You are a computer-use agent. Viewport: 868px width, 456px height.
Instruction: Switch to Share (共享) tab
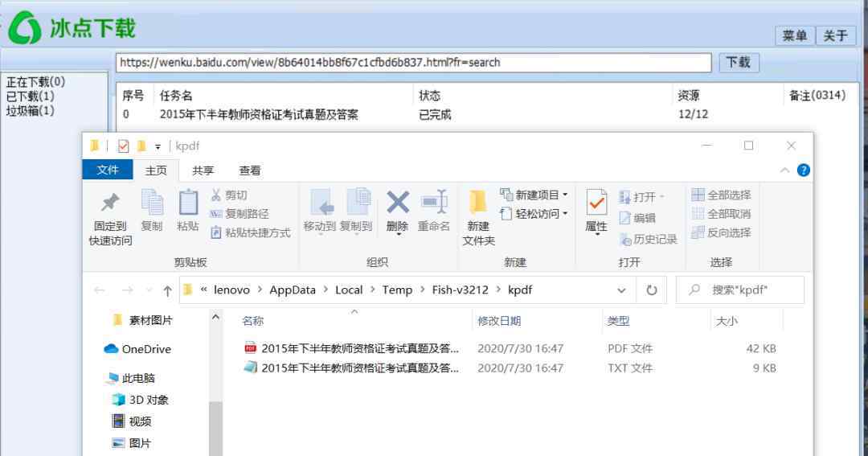coord(203,170)
